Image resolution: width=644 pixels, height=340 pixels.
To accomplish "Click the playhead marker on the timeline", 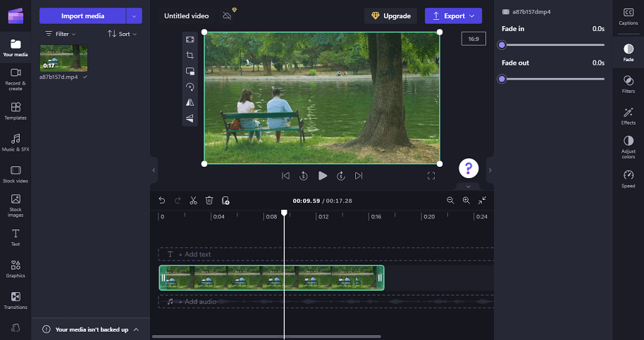I will (284, 213).
